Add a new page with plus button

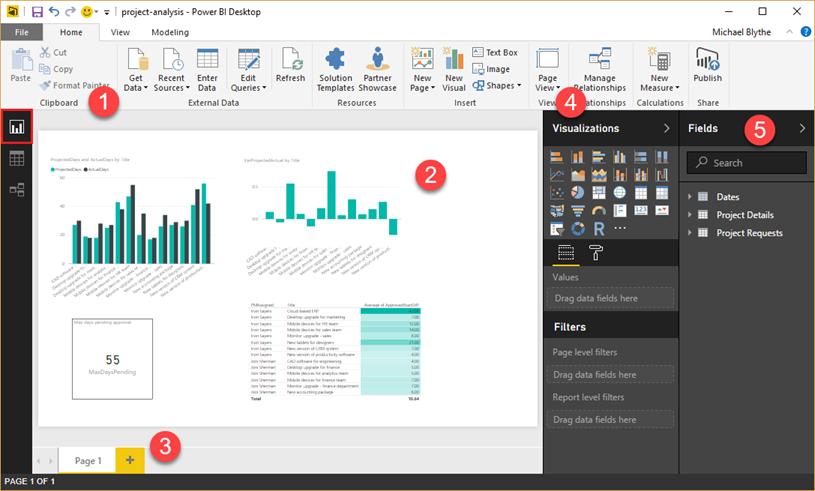tap(130, 460)
